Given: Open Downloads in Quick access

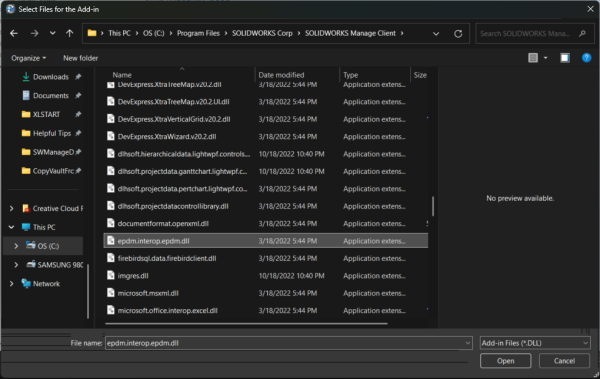Looking at the screenshot, I should coord(51,77).
